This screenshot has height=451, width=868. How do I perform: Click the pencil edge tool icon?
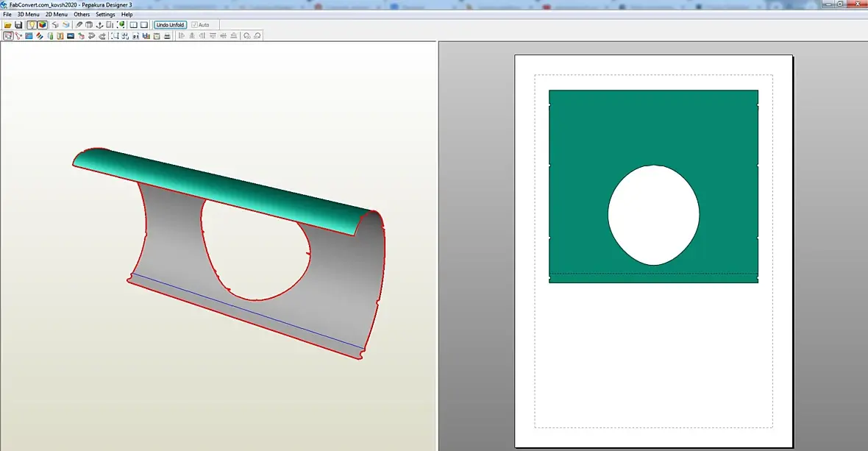[79, 25]
